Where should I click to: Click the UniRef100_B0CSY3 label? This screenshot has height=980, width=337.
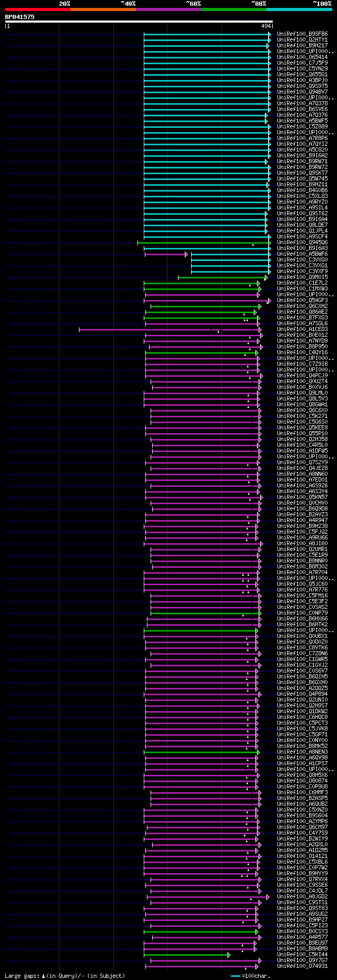pos(302,932)
